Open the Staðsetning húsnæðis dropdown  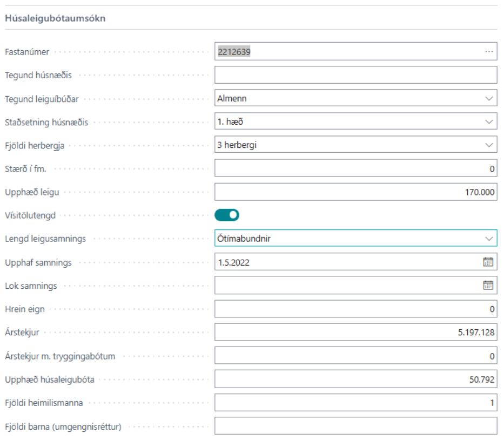(x=489, y=122)
